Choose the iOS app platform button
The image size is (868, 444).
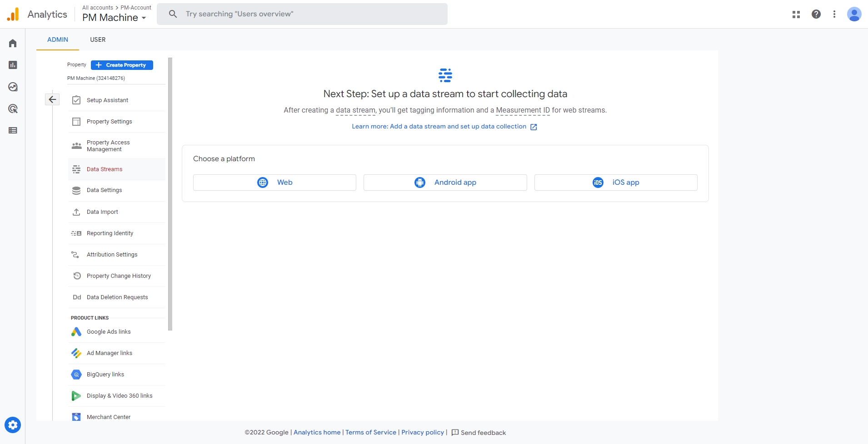pos(616,183)
